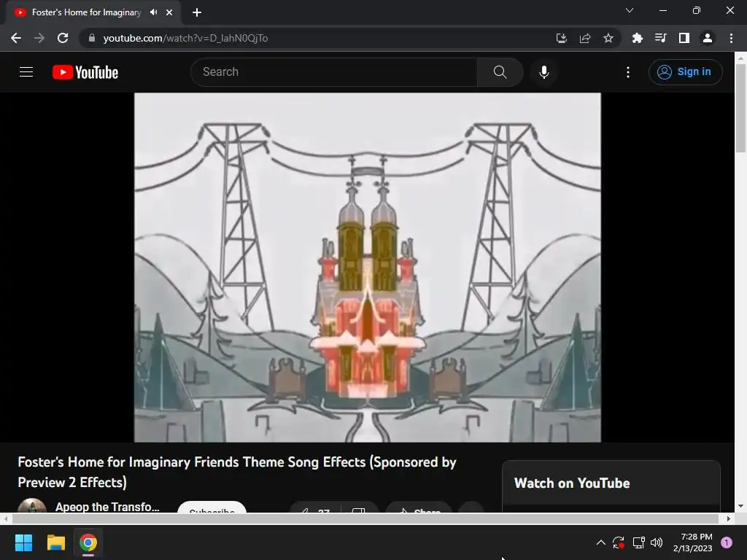This screenshot has width=747, height=560.
Task: Open a new browser tab
Action: click(x=197, y=12)
